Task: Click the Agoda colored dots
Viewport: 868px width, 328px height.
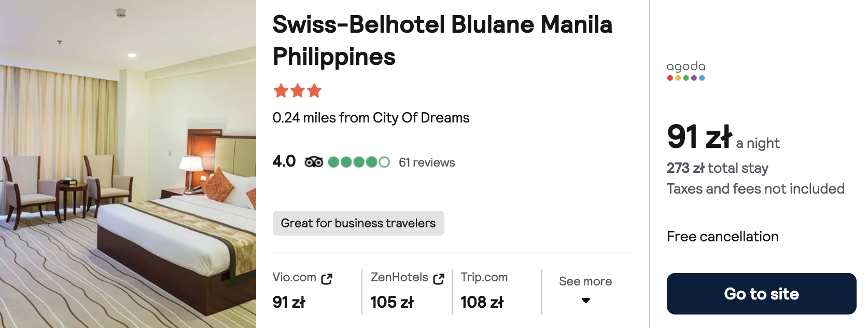Action: coord(686,78)
